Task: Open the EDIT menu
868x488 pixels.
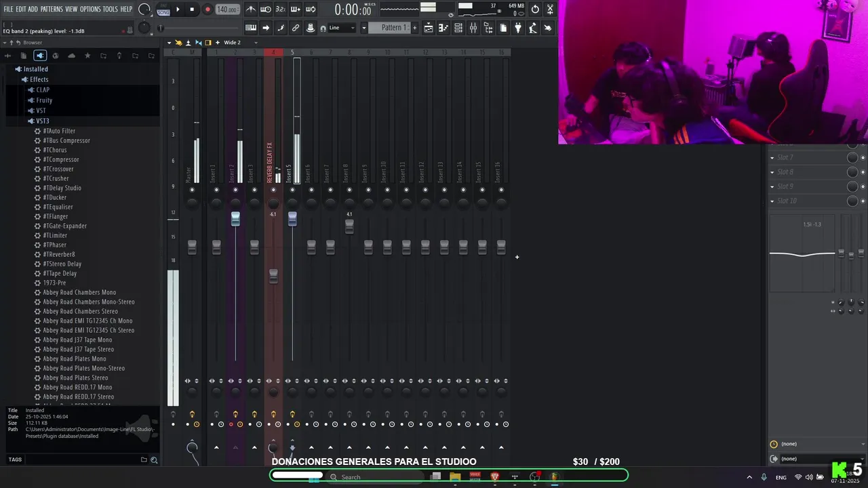Action: (x=20, y=9)
